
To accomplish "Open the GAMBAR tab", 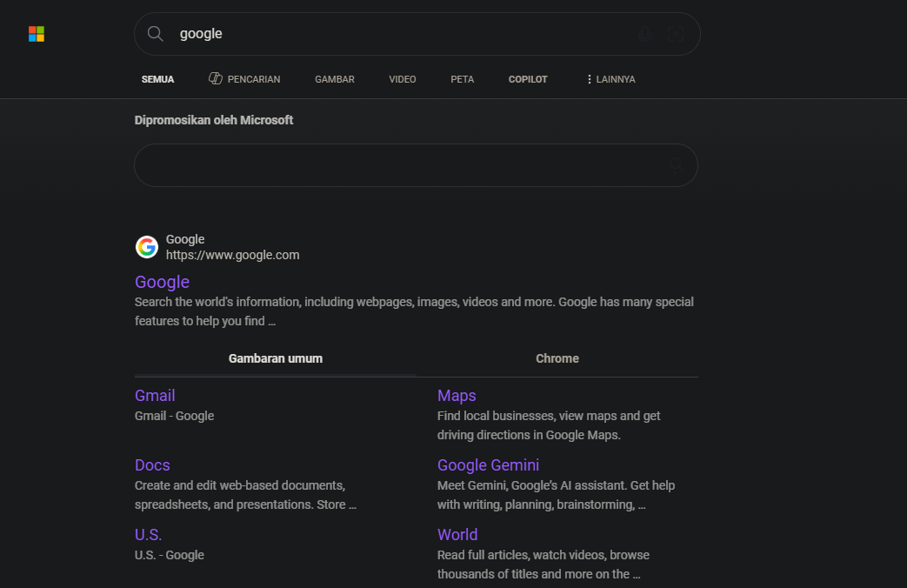I will 334,79.
